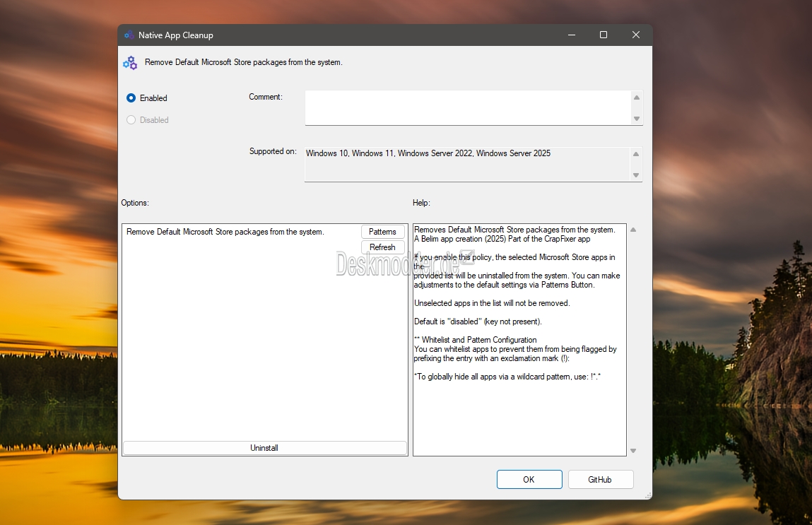Image resolution: width=812 pixels, height=525 pixels.
Task: Click the Comment box scroll up arrow
Action: click(x=637, y=98)
